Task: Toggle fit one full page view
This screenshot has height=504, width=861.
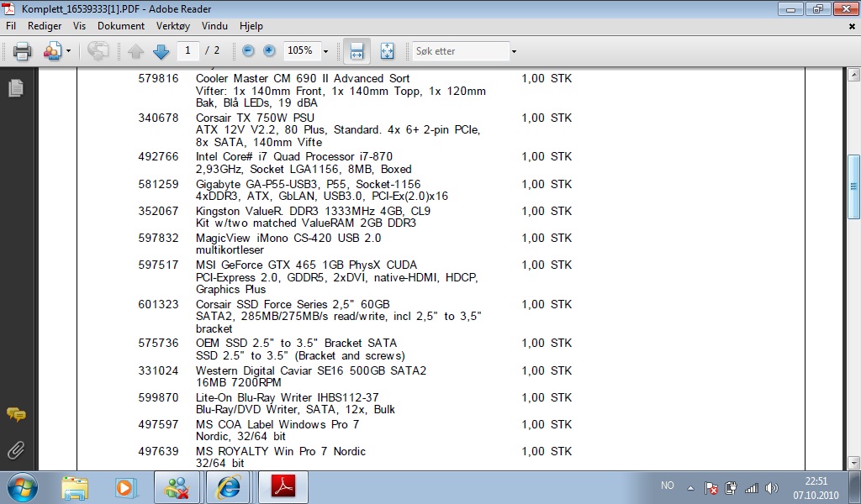Action: 387,51
